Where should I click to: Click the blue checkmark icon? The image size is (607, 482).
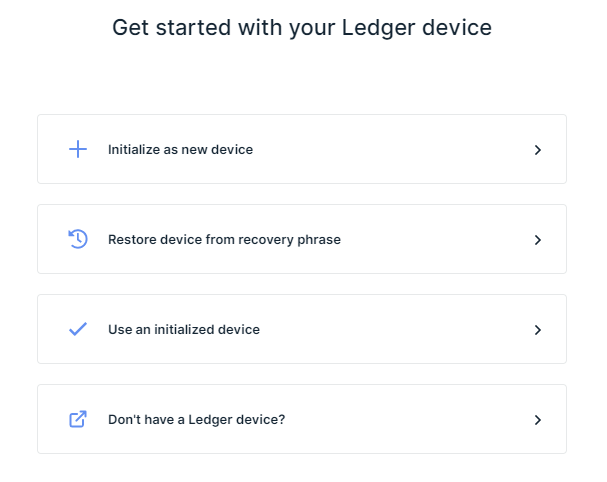(78, 329)
